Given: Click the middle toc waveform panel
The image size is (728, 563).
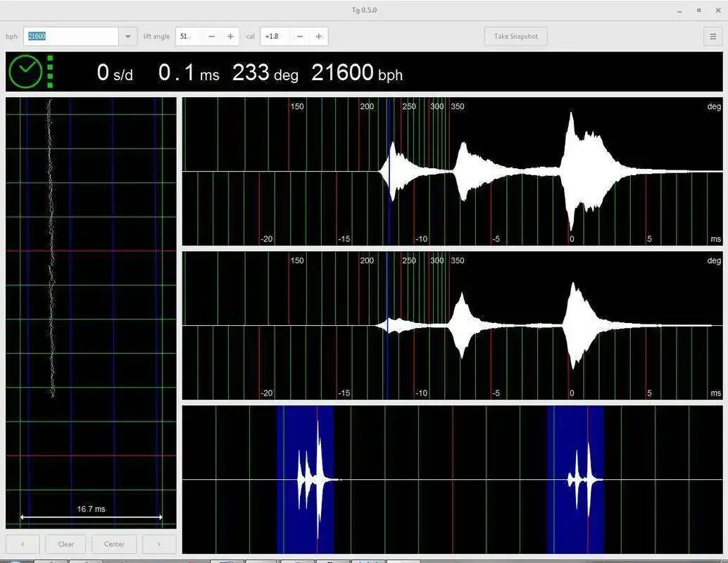Looking at the screenshot, I should [452, 325].
